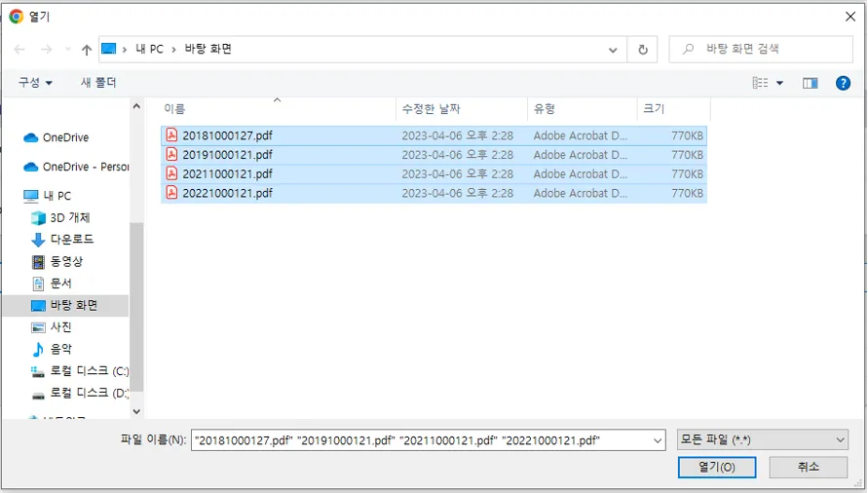Go up one folder level
Screen dimensions: 868x493
[x=87, y=50]
